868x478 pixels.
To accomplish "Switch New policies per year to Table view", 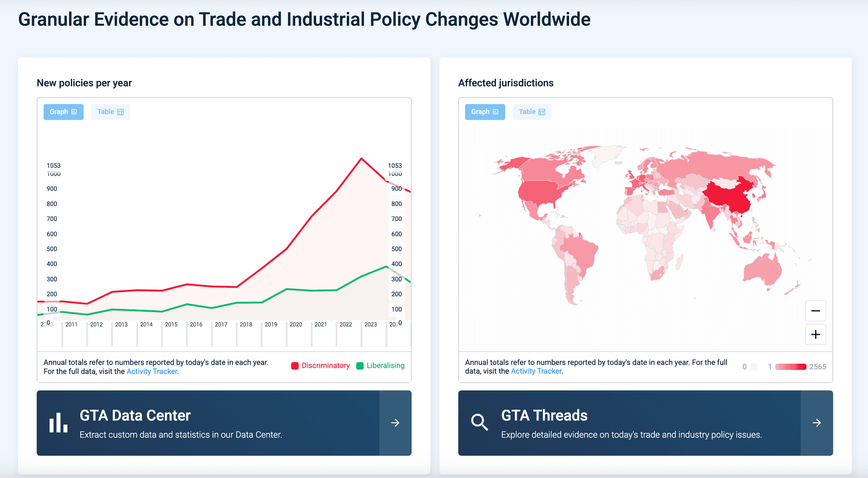I will (110, 112).
